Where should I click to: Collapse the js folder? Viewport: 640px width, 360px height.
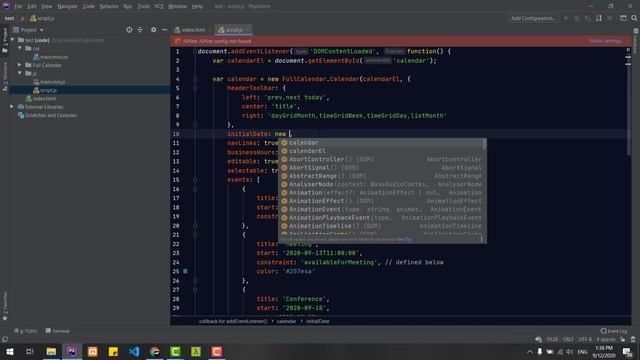coord(20,73)
